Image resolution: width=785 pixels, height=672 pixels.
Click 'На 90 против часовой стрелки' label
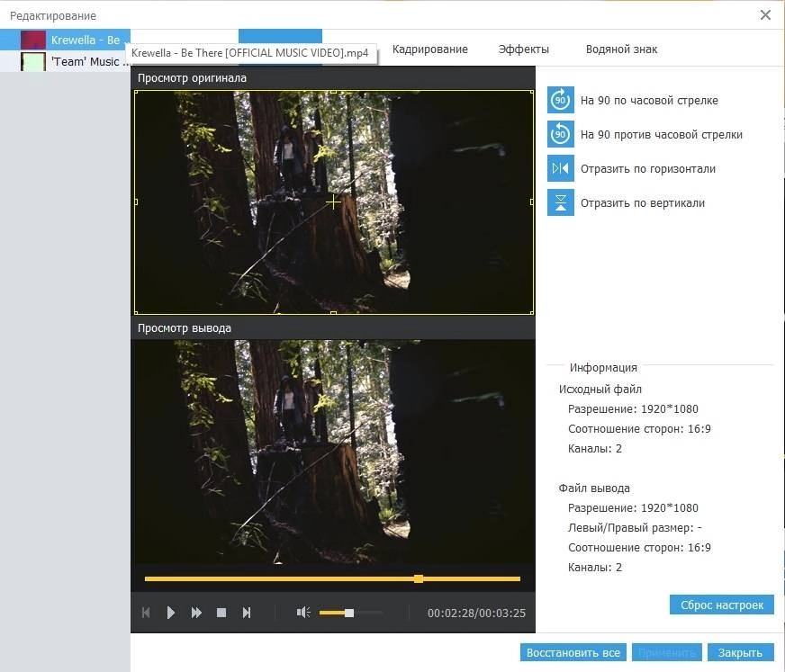coord(662,135)
